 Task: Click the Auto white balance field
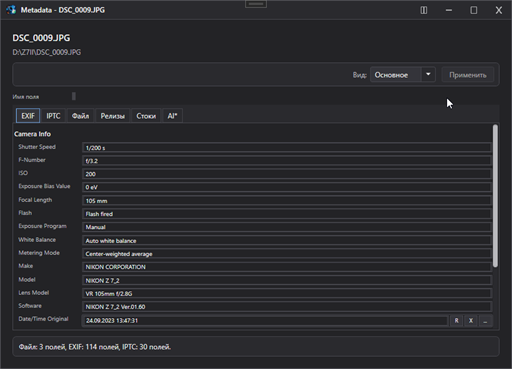click(287, 241)
